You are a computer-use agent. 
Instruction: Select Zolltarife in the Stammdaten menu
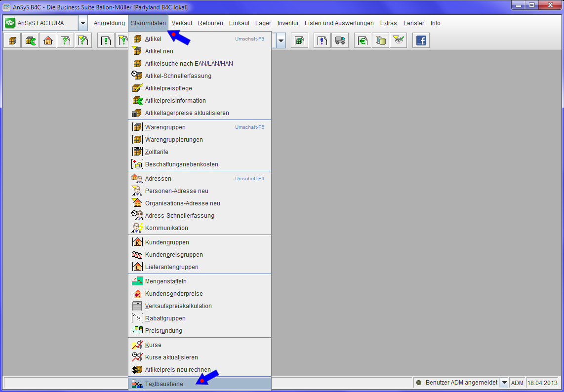(157, 152)
